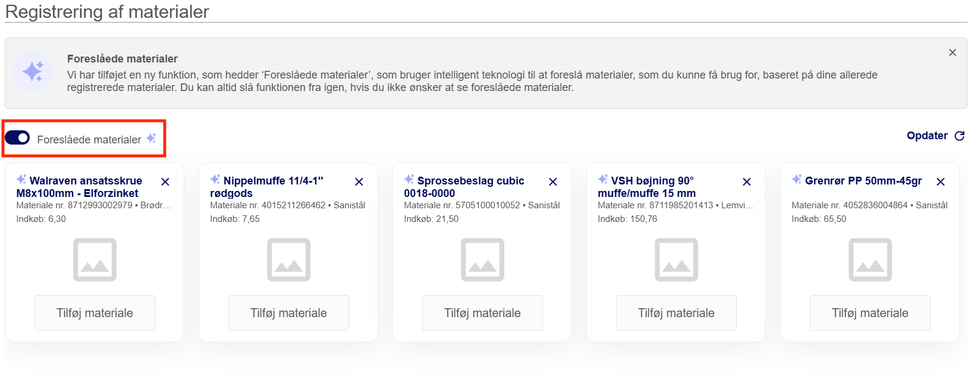Click the Opdater refresh icon
The width and height of the screenshot is (980, 379).
tap(959, 136)
